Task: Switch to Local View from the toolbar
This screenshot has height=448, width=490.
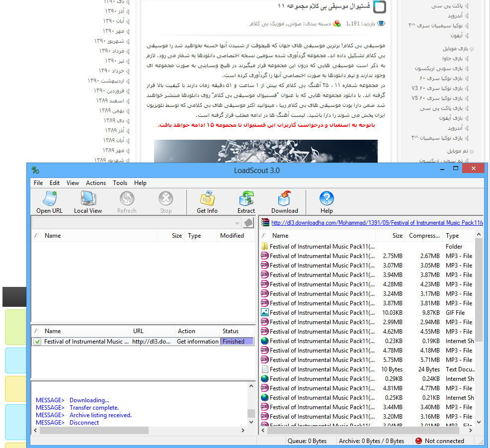Action: [88, 199]
